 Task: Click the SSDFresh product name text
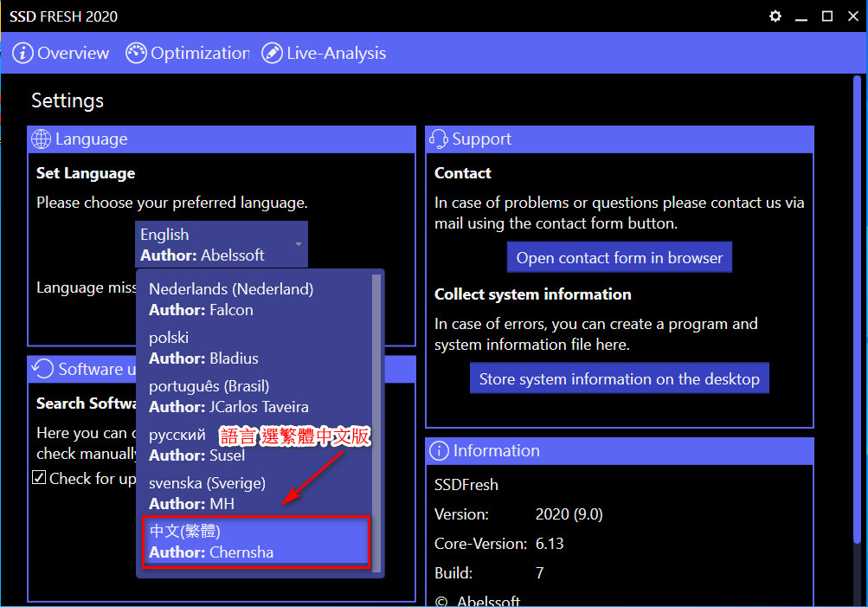tap(466, 485)
